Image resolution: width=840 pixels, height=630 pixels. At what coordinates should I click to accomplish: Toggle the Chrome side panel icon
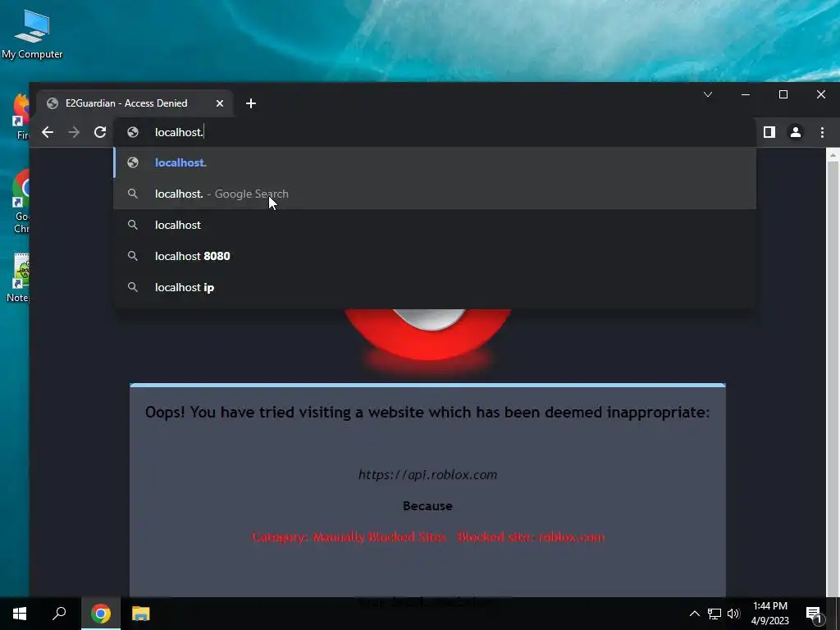769,132
